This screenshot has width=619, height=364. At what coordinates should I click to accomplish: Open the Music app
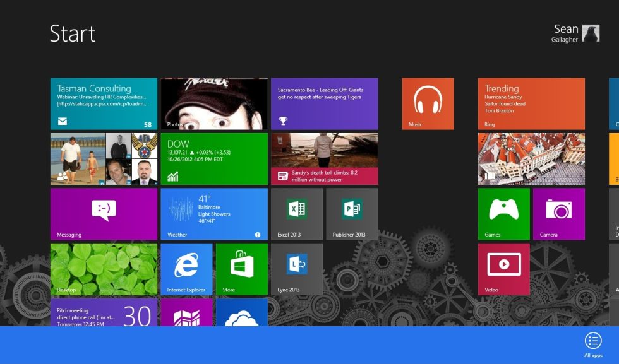pos(427,103)
